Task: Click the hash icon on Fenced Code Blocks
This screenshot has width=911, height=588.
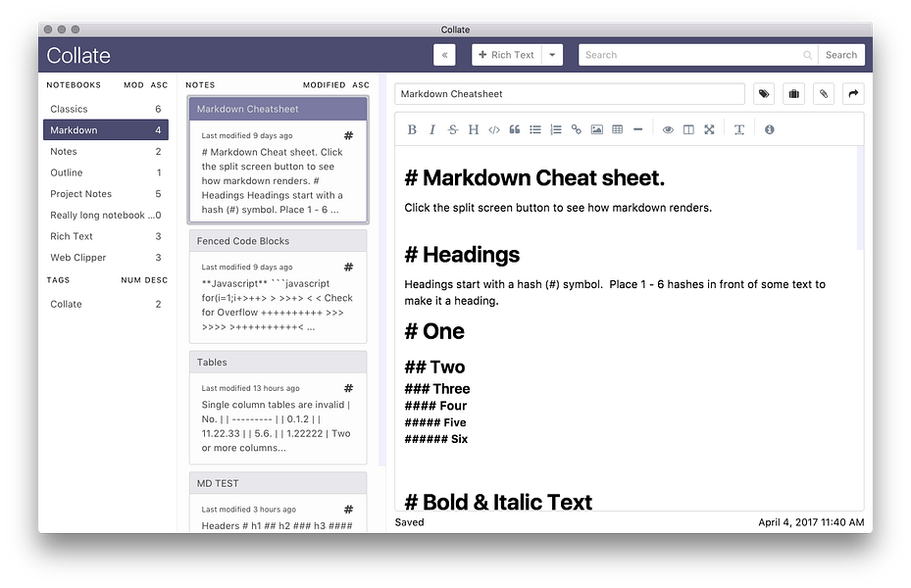Action: [x=348, y=267]
